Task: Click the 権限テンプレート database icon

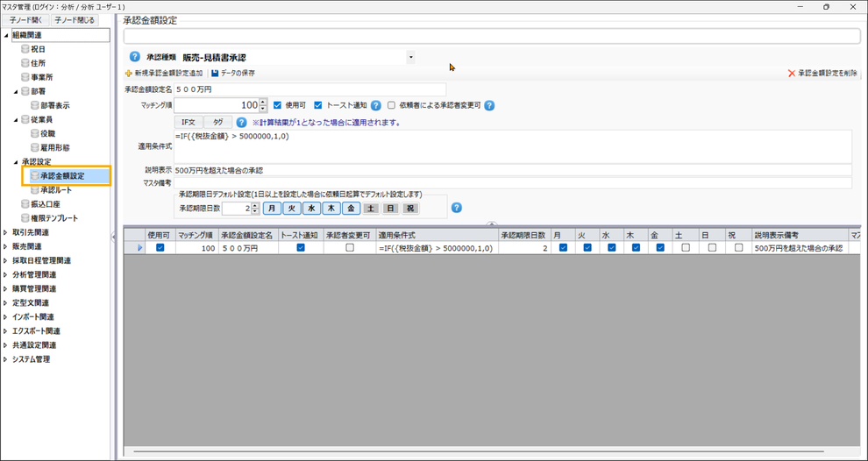Action: (x=25, y=218)
